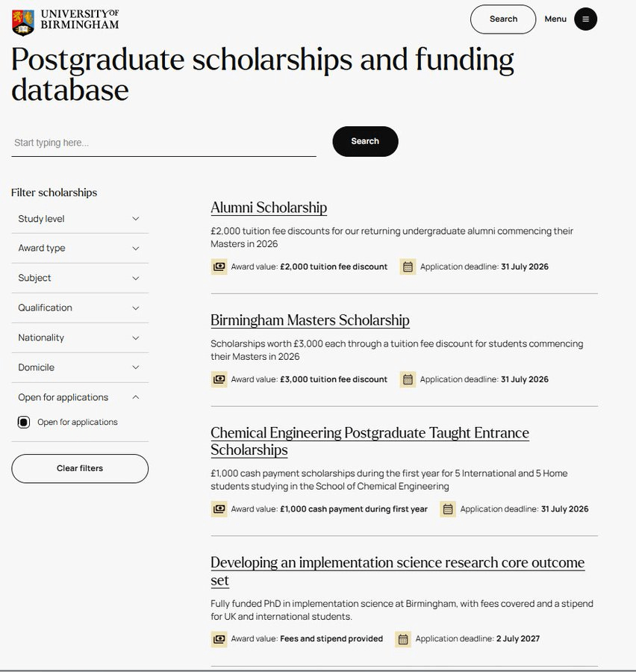Click calendar icon beside 2 July 2027
636x672 pixels.
(403, 639)
